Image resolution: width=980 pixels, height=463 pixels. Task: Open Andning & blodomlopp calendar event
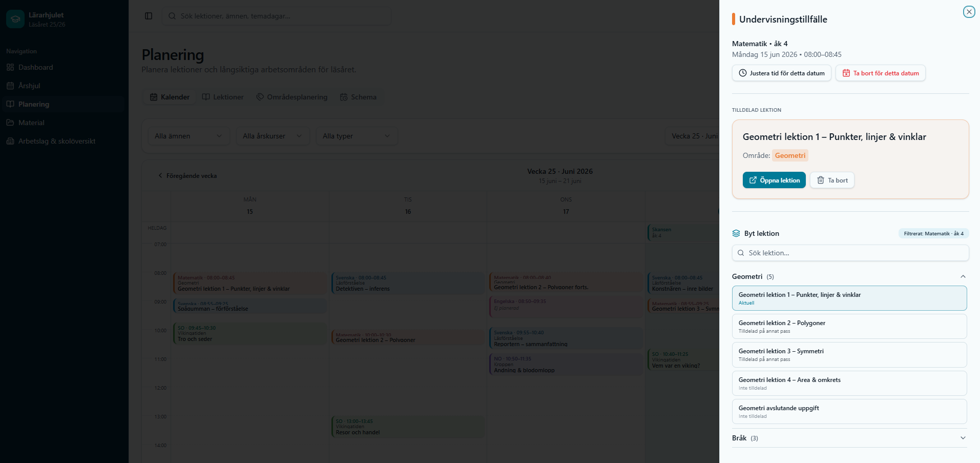[566, 364]
